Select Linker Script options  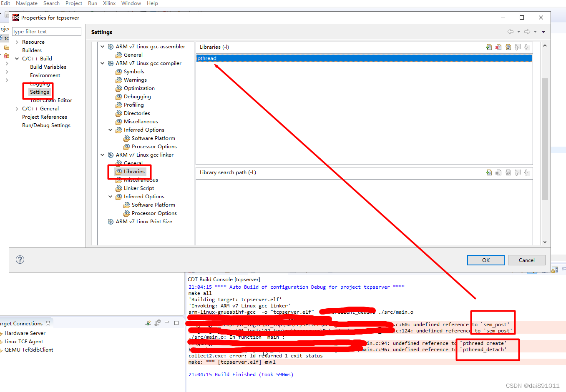[138, 188]
